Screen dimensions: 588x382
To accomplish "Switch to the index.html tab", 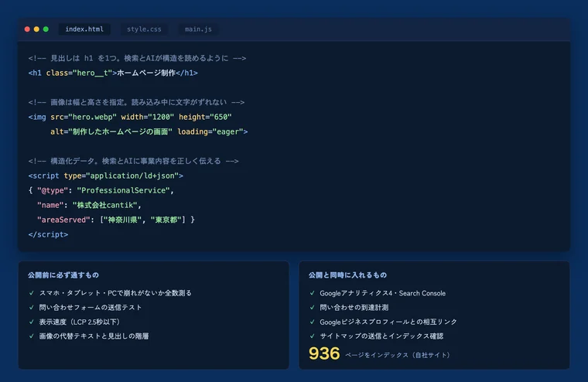I will tap(84, 29).
